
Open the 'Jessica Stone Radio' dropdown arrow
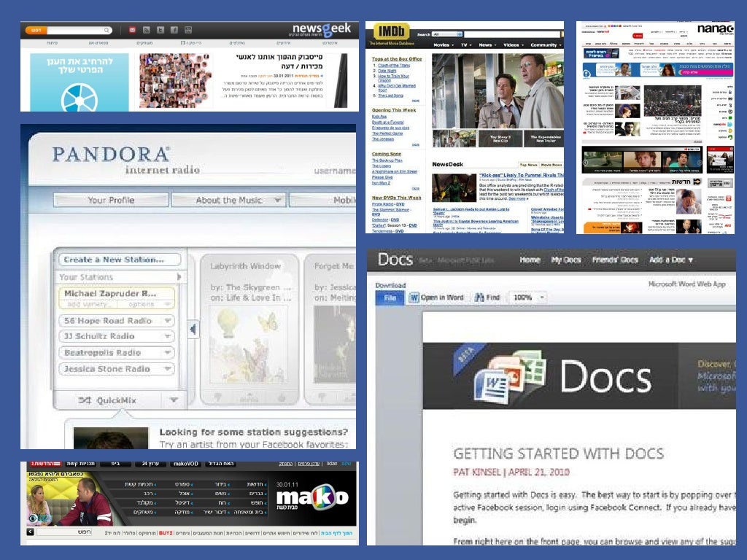pos(168,368)
